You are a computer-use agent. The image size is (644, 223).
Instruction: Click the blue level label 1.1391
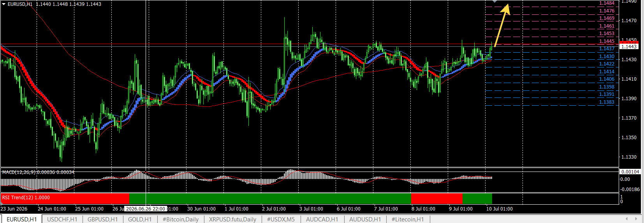click(607, 94)
